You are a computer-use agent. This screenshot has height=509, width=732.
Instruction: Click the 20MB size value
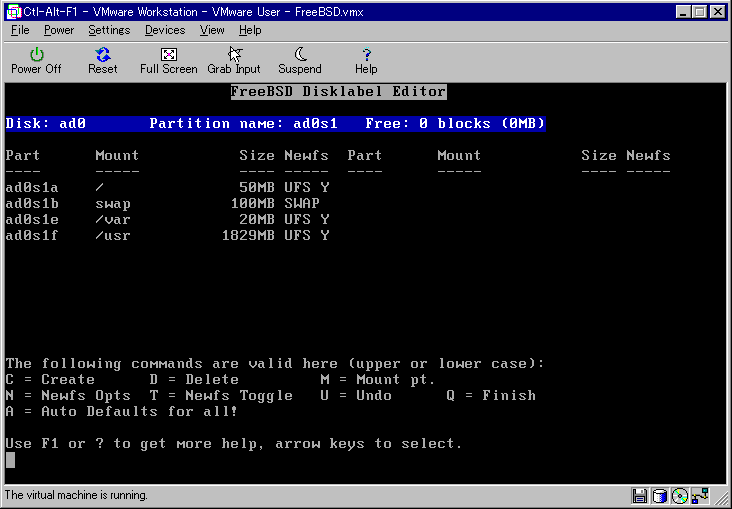point(257,219)
